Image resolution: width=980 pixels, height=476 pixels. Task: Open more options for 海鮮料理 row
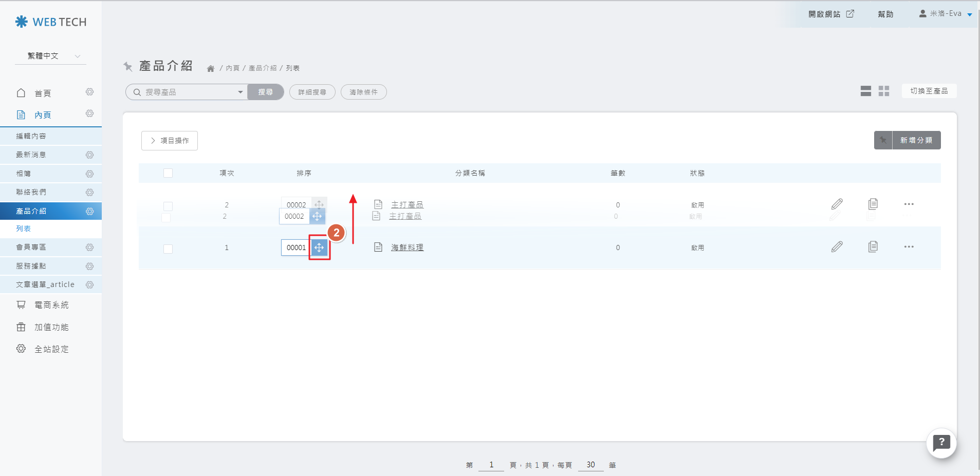click(909, 247)
